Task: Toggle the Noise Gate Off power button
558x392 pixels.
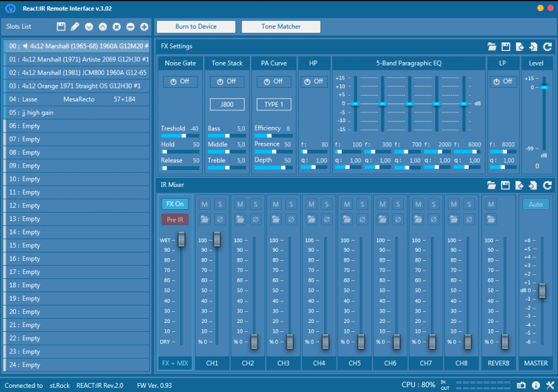Action: [180, 82]
